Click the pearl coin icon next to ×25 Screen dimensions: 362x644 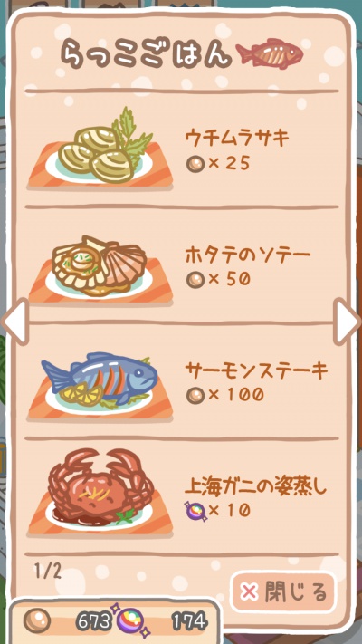195,163
